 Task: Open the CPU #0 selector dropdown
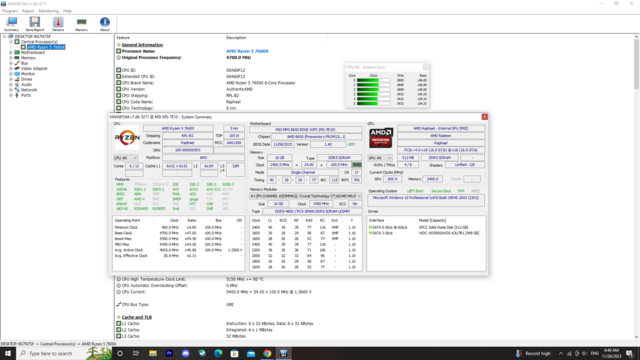(126, 158)
